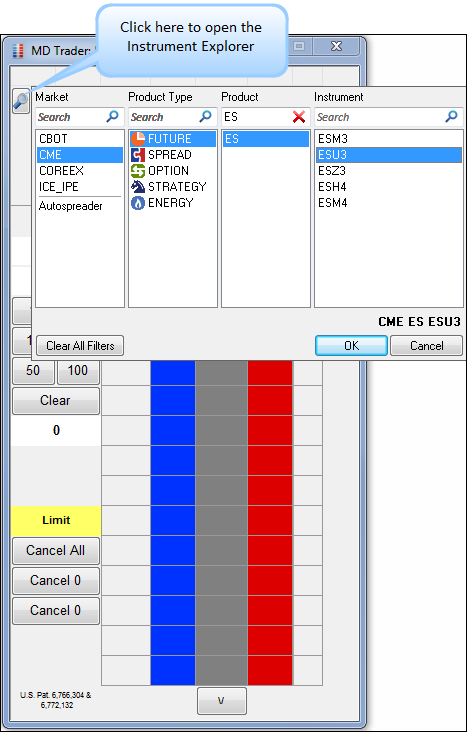Click the Market search magnifier icon
This screenshot has height=732, width=467.
[x=113, y=117]
